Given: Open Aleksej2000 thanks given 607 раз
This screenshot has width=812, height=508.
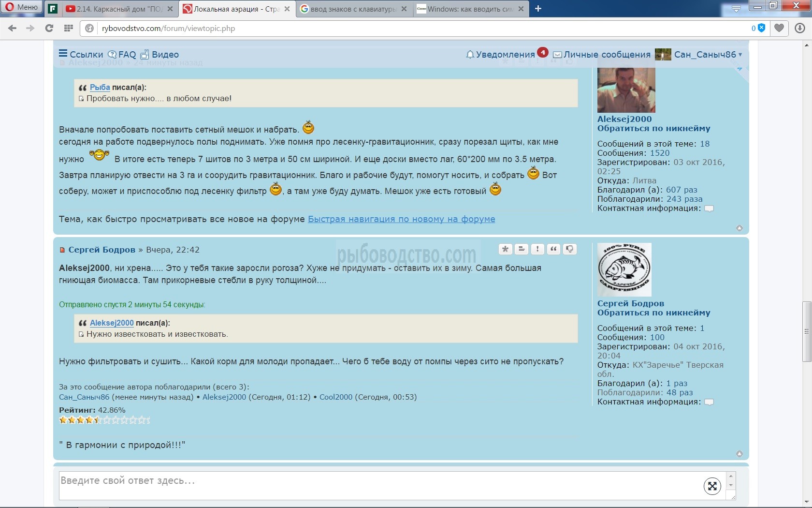Looking at the screenshot, I should coord(681,190).
